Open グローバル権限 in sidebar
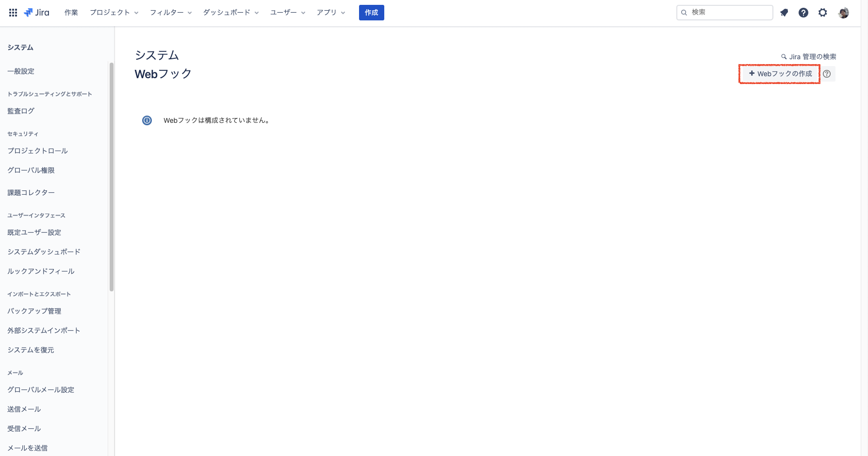Screen dimensions: 868x456 31,170
